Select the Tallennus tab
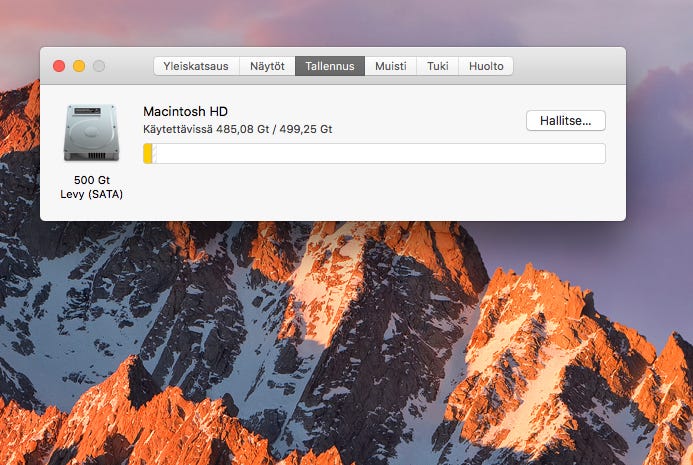The height and width of the screenshot is (465, 693). tap(330, 66)
